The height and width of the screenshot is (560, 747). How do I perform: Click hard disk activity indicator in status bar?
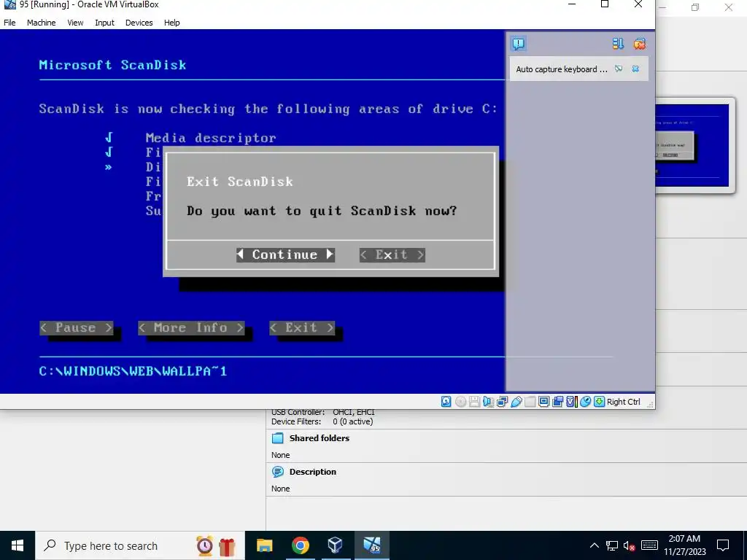click(x=446, y=402)
